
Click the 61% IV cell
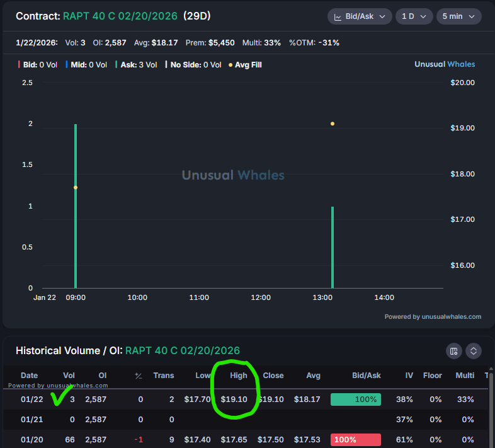(x=404, y=440)
